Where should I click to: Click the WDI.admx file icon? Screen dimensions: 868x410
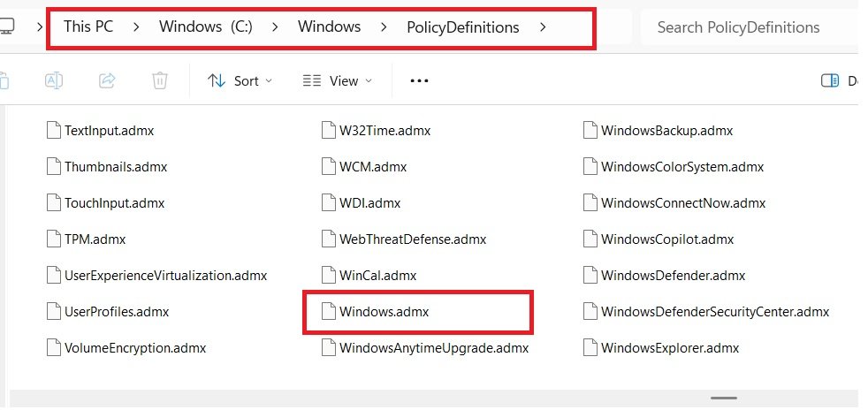coord(329,203)
